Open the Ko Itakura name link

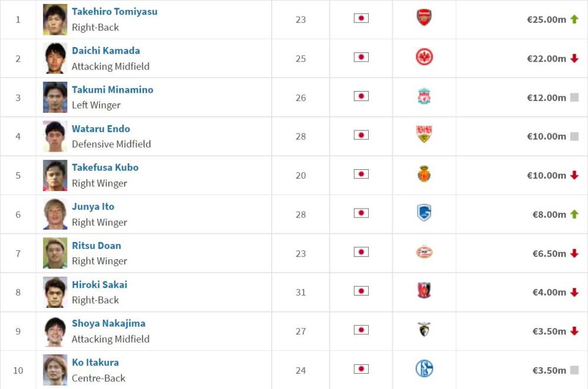pyautogui.click(x=95, y=363)
